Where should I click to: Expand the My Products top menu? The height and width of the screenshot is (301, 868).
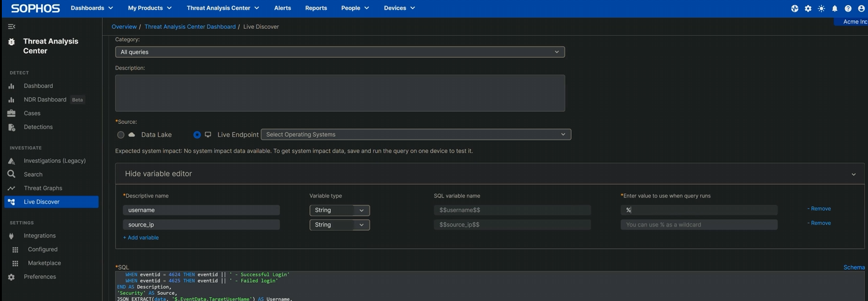point(150,8)
